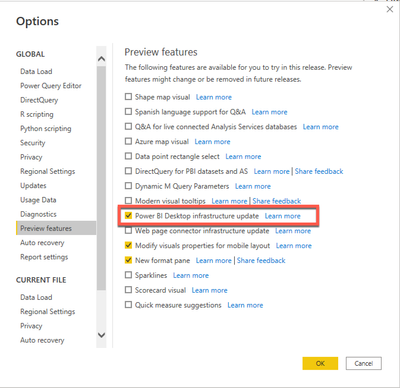The image size is (400, 388).
Task: Enable Quick measure suggestions checkbox
Action: coord(128,305)
